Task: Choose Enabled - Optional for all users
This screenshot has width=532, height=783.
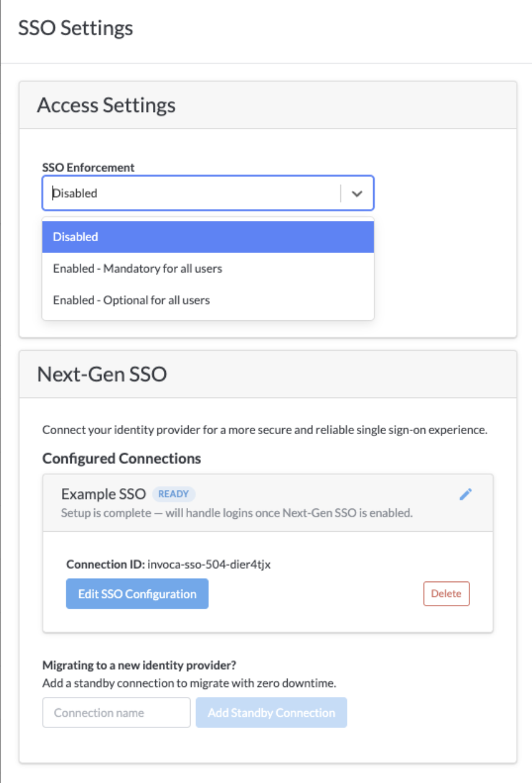Action: (x=208, y=300)
